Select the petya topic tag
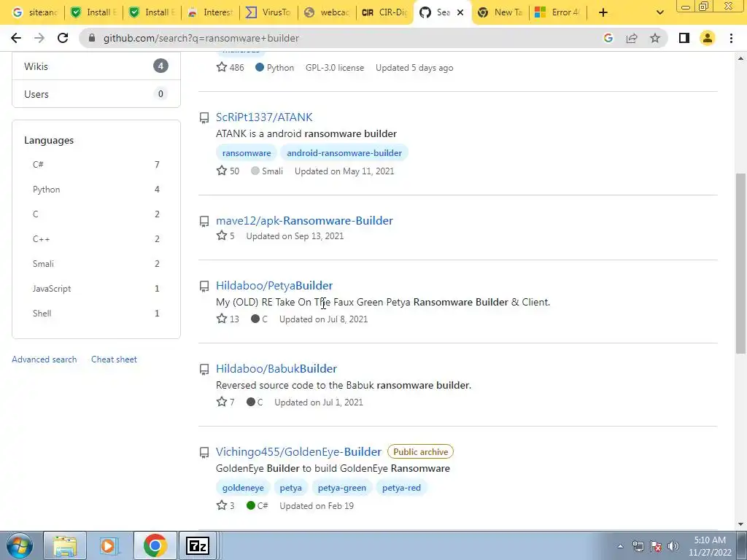 [290, 488]
